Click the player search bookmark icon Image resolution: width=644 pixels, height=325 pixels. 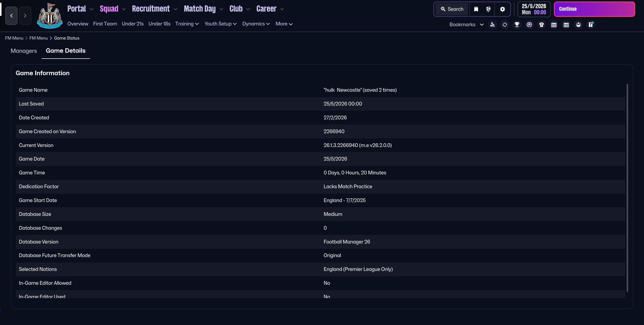pos(492,25)
